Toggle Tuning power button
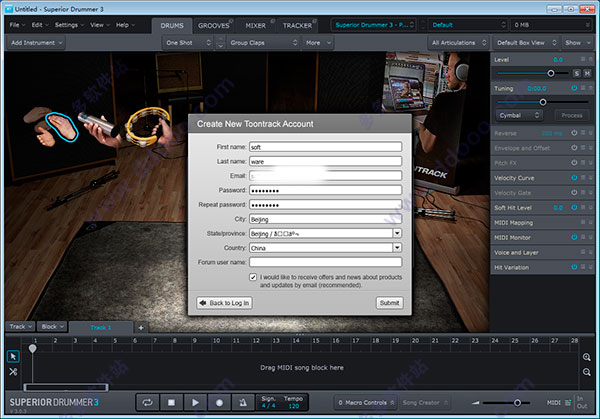The height and width of the screenshot is (419, 600). [x=574, y=88]
